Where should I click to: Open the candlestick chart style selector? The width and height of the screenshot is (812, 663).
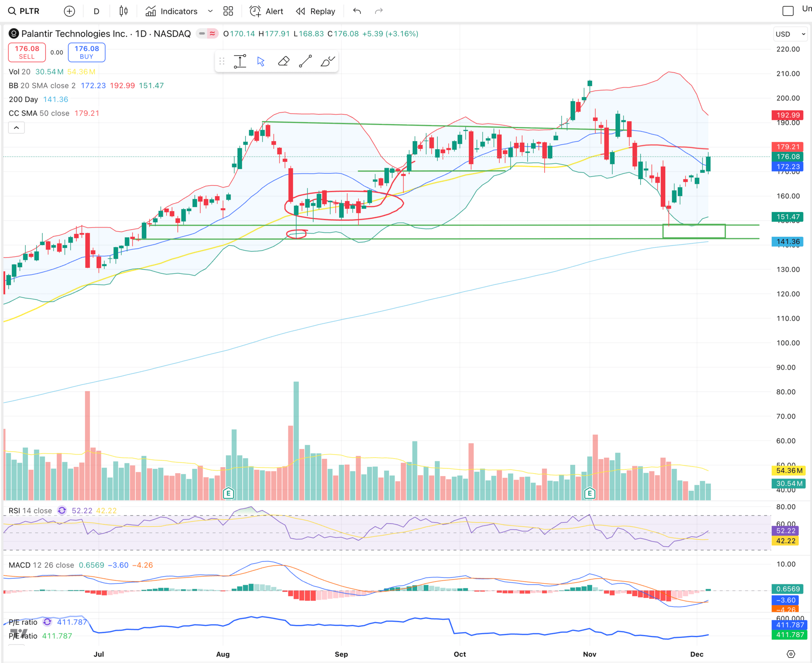(x=123, y=11)
